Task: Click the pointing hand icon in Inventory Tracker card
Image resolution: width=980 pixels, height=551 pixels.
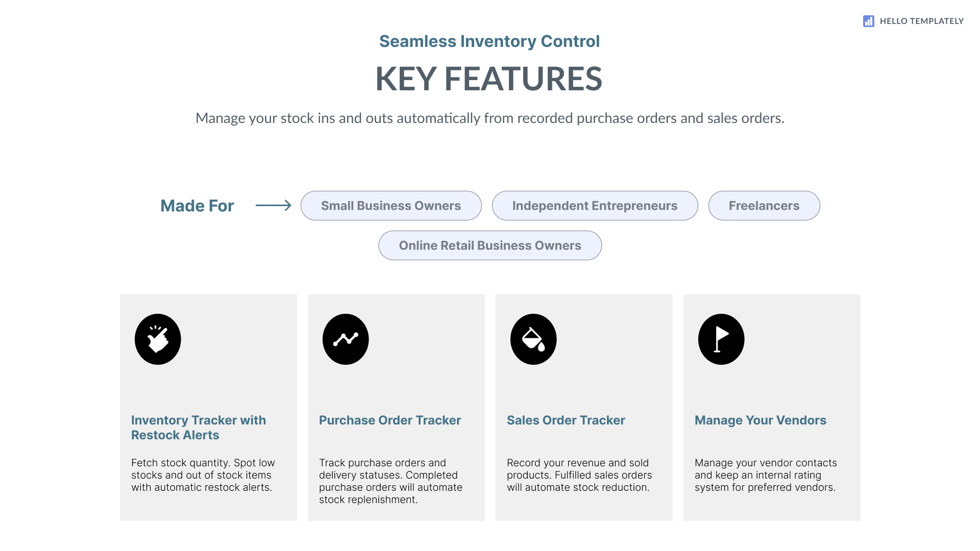Action: 158,339
